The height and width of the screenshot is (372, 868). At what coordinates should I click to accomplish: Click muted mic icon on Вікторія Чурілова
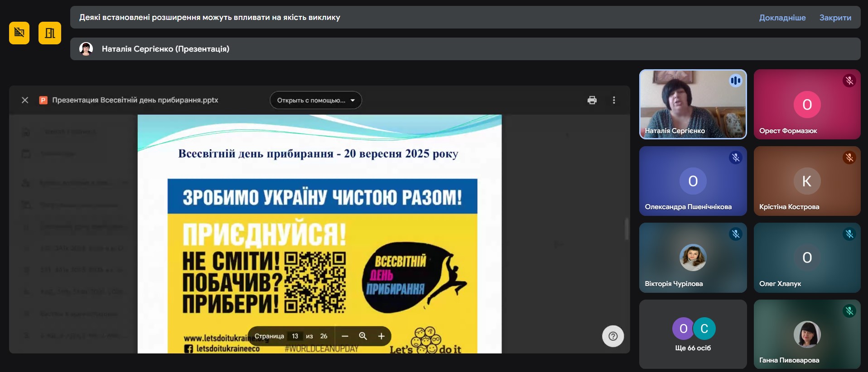[735, 234]
